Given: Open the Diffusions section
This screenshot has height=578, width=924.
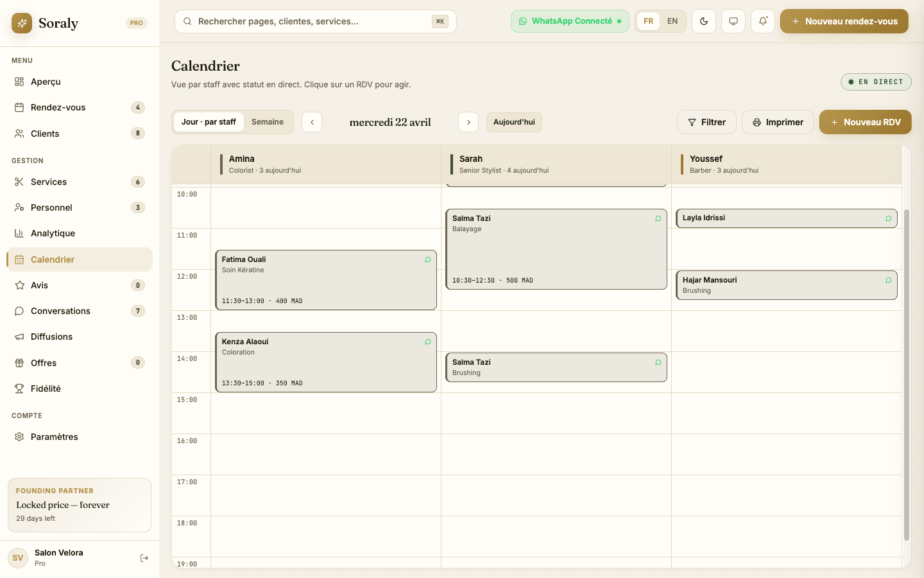Looking at the screenshot, I should [51, 337].
